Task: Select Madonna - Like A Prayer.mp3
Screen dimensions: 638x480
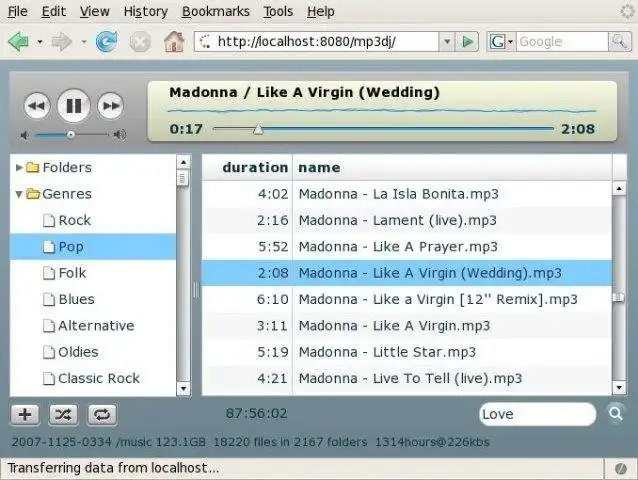Action: coord(407,247)
